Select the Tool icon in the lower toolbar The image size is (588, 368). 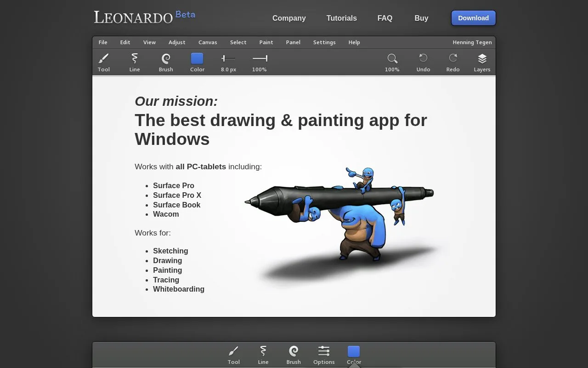click(x=233, y=351)
